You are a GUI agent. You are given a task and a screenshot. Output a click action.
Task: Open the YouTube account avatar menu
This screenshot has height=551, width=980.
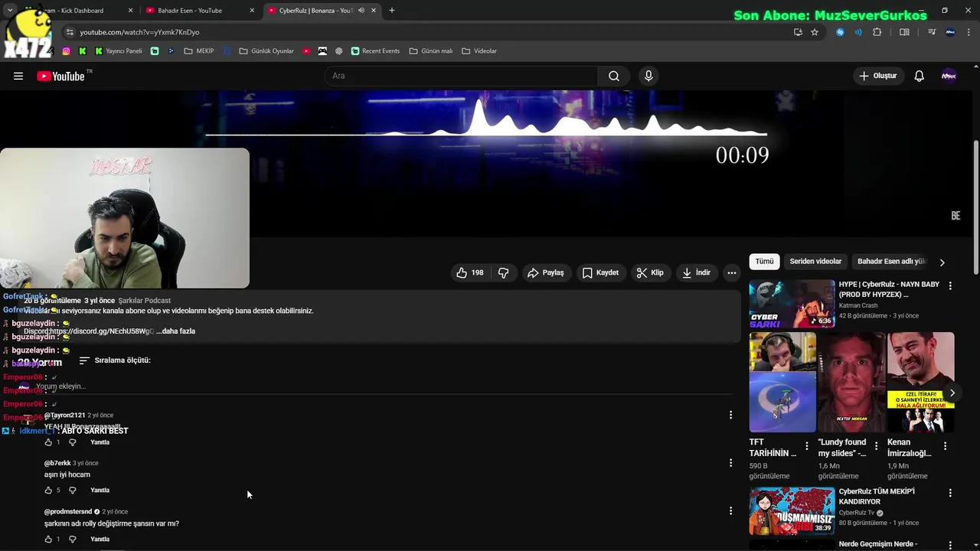coord(949,76)
